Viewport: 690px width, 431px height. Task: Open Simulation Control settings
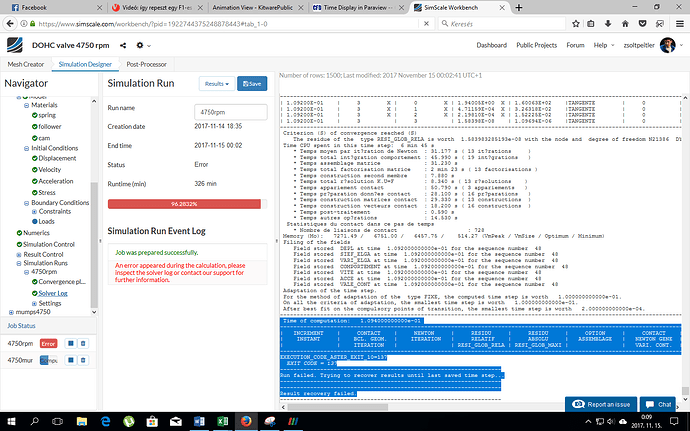tap(49, 244)
